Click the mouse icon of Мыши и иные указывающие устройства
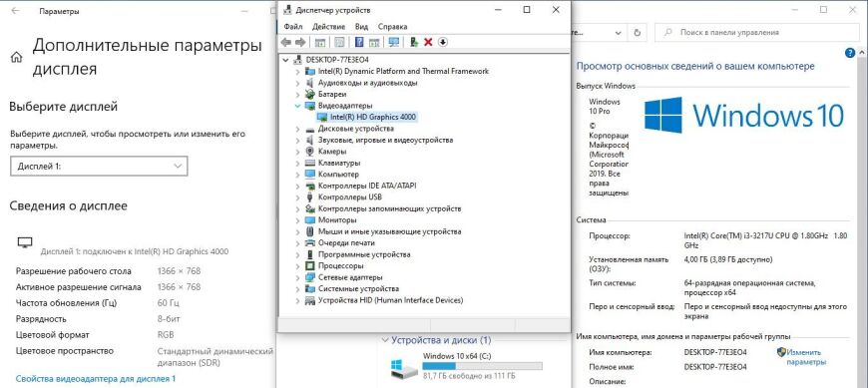 pyautogui.click(x=310, y=231)
